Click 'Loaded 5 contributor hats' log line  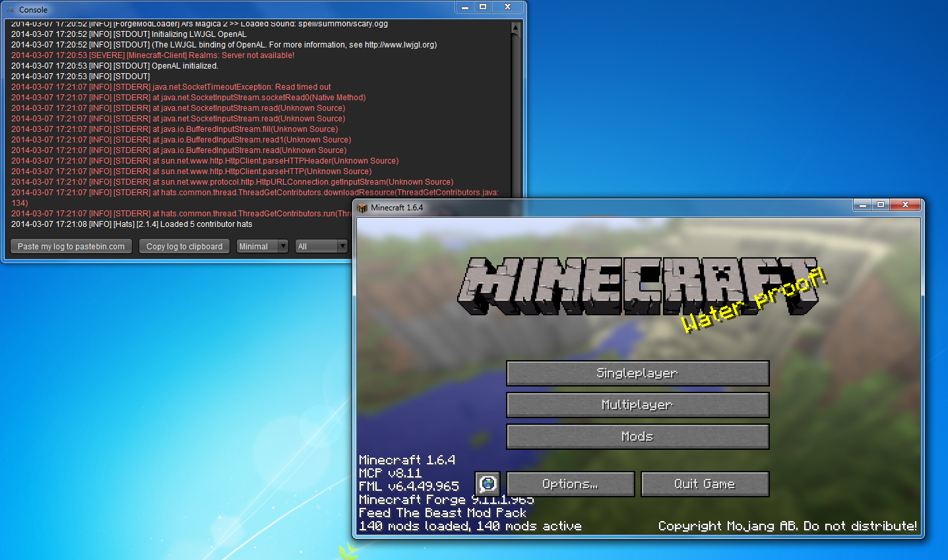pos(132,224)
